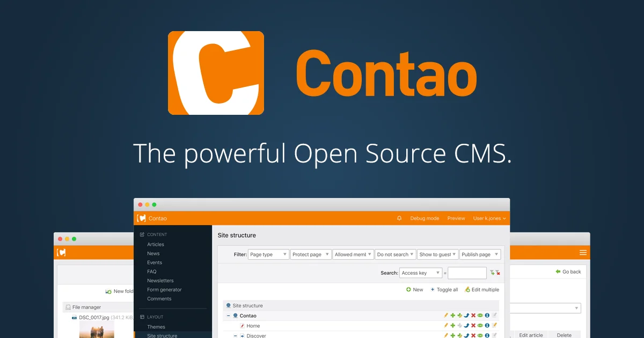Open FAQ in the sidebar menu

tap(152, 271)
